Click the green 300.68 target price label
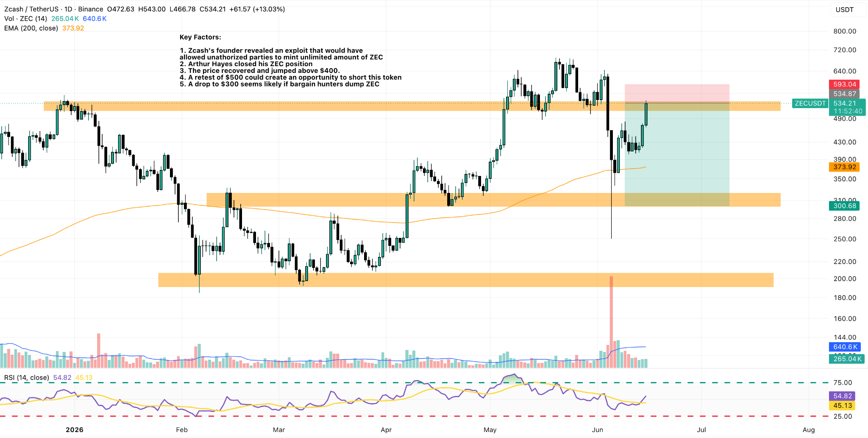Image resolution: width=868 pixels, height=438 pixels. pos(844,206)
